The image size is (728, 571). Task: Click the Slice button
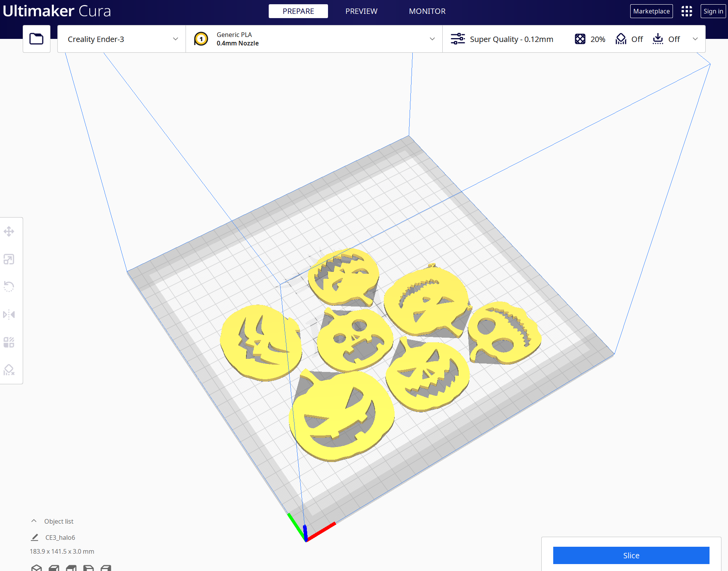click(x=631, y=555)
